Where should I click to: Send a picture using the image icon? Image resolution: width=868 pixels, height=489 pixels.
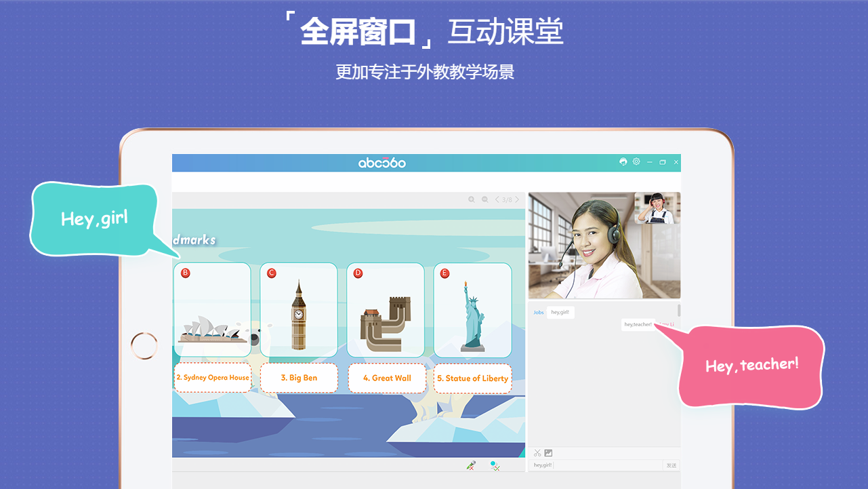548,452
